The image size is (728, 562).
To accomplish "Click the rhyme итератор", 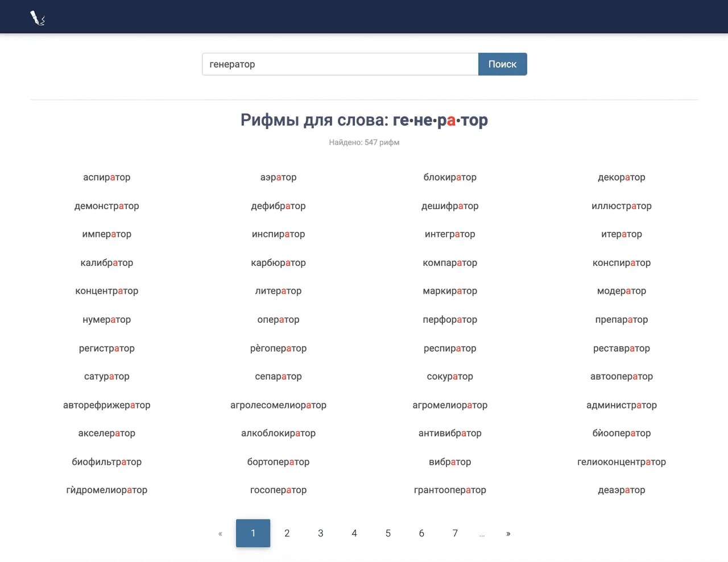I will coord(622,234).
